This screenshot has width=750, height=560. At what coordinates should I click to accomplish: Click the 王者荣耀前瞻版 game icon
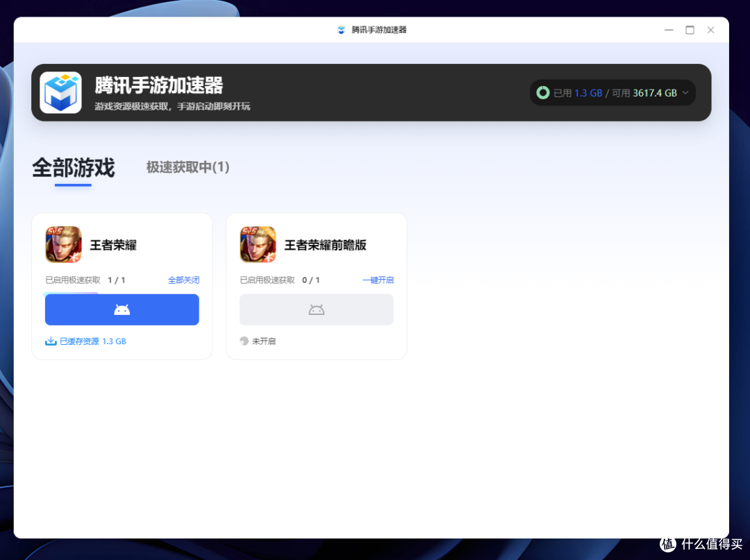click(x=258, y=245)
